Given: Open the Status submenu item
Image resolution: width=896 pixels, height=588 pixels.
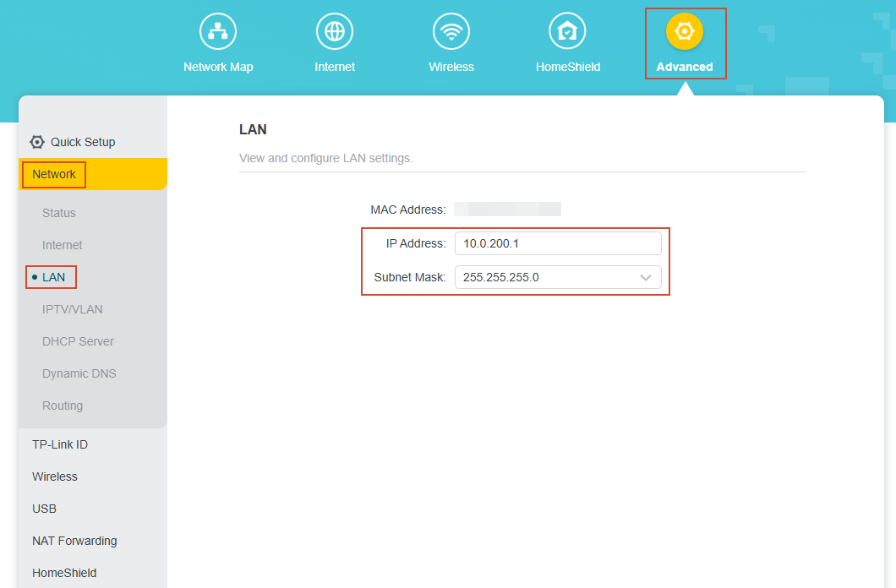Looking at the screenshot, I should (59, 213).
